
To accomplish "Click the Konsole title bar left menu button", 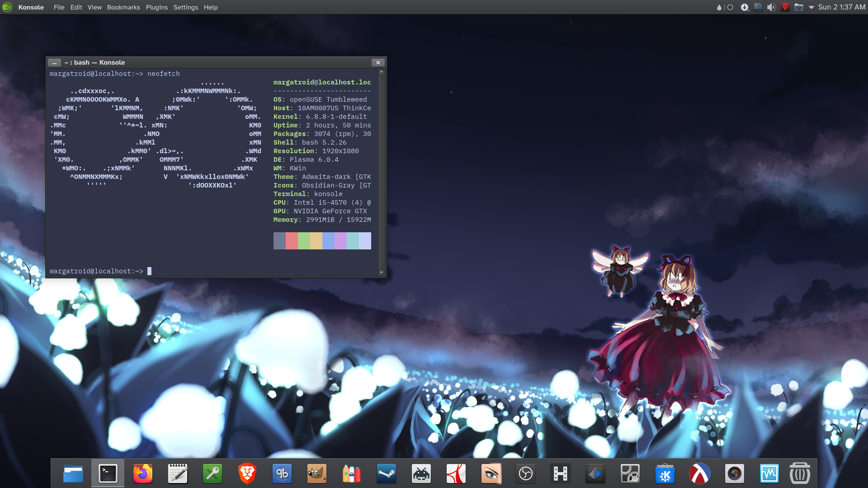I will 54,62.
